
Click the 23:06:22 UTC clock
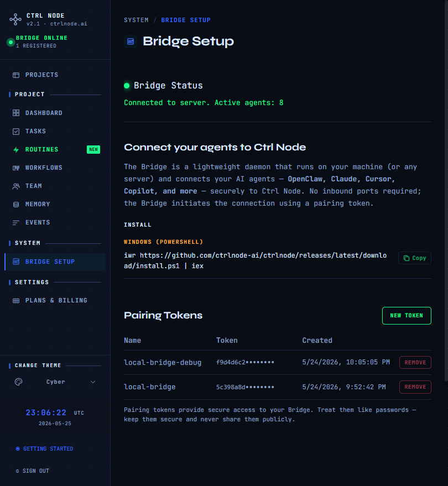(55, 413)
